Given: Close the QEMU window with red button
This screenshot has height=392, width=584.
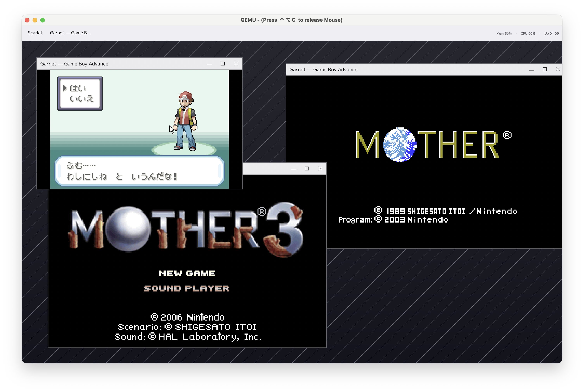Looking at the screenshot, I should click(x=27, y=20).
